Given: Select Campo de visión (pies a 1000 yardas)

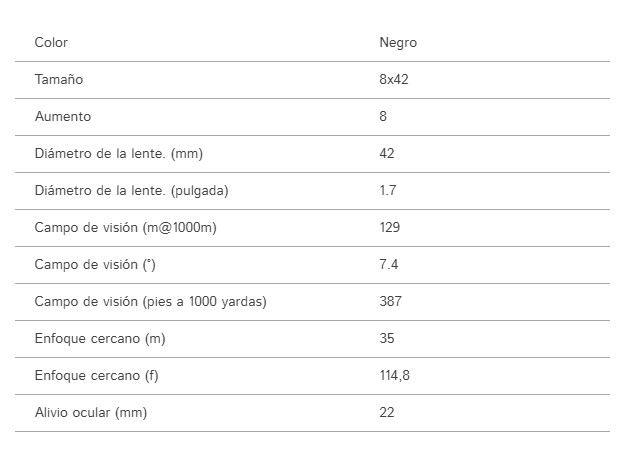Looking at the screenshot, I should coord(150,302).
